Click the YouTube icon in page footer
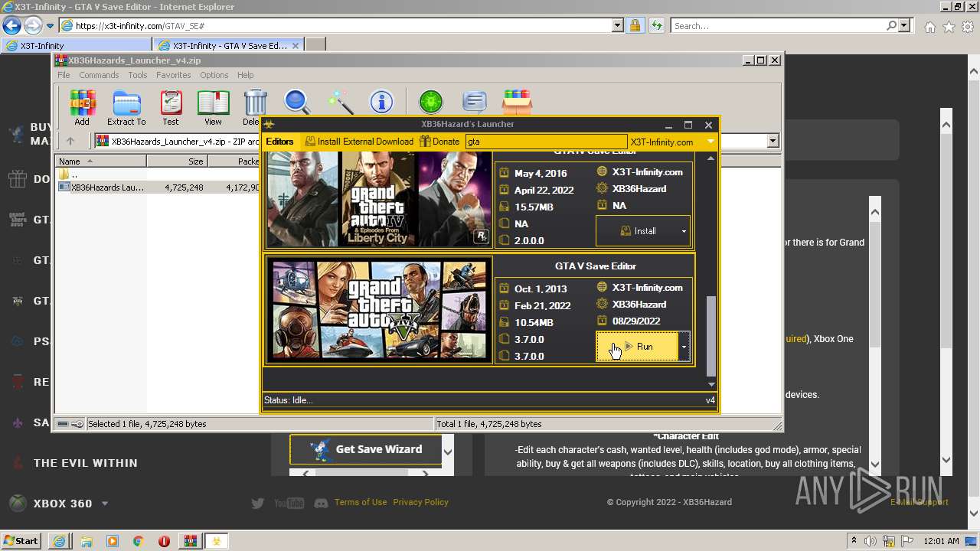Screen dimensions: 980x551 (x=289, y=503)
